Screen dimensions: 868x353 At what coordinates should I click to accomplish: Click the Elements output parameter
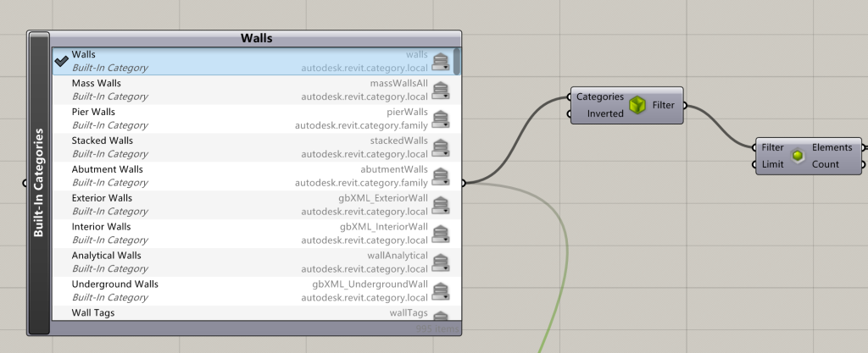pyautogui.click(x=832, y=147)
